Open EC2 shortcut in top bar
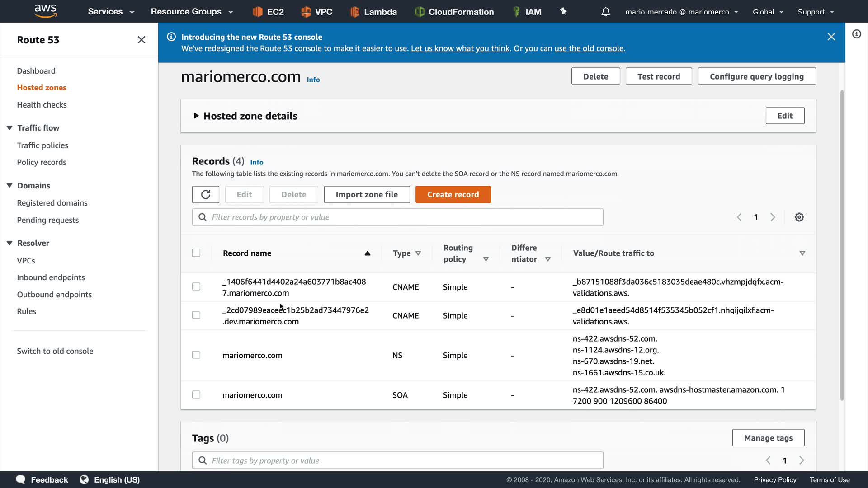 [269, 12]
